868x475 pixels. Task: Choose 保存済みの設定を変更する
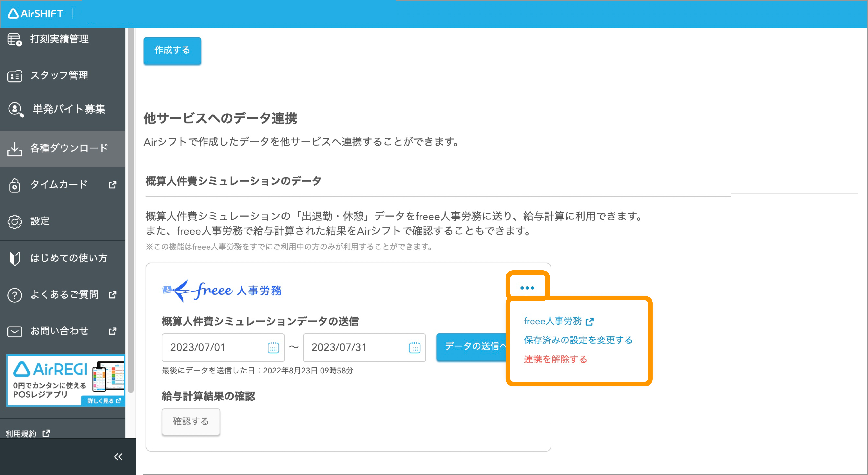[x=578, y=340]
